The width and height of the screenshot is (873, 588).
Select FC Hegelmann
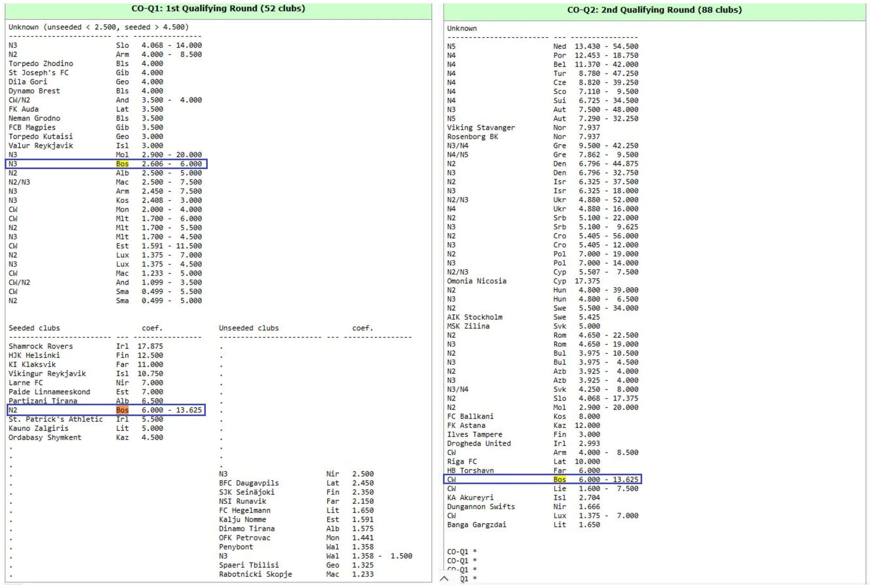click(244, 510)
